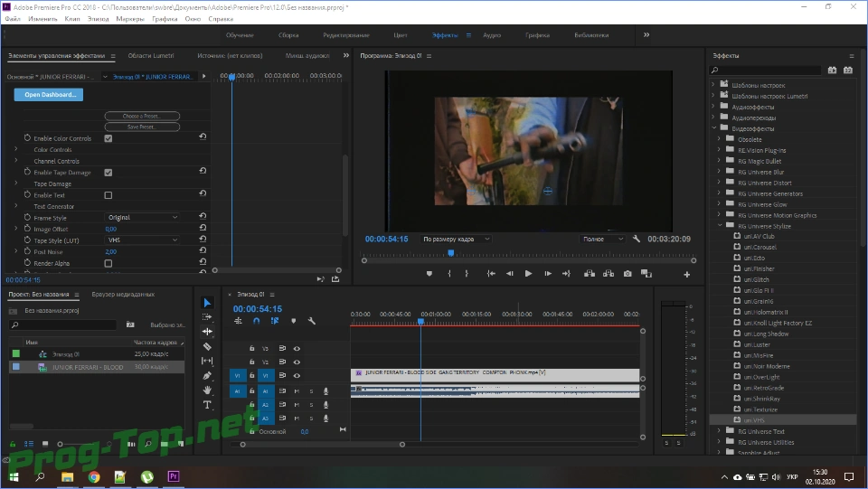Export frame with camera icon
This screenshot has height=489, width=868.
click(x=627, y=273)
